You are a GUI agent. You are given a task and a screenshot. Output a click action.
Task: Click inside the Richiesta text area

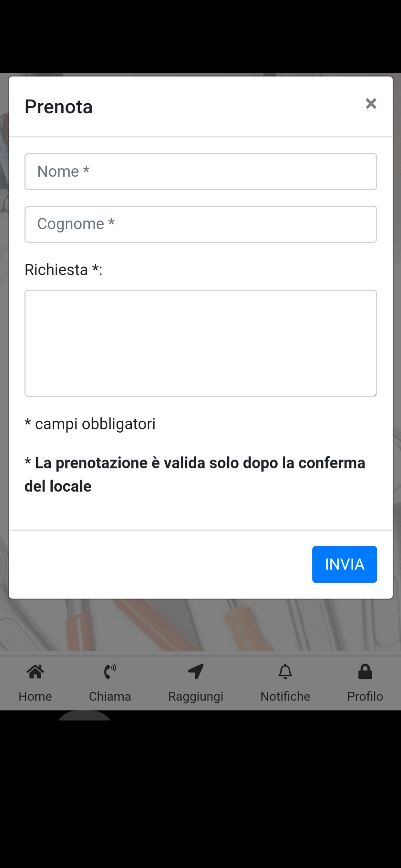click(200, 343)
